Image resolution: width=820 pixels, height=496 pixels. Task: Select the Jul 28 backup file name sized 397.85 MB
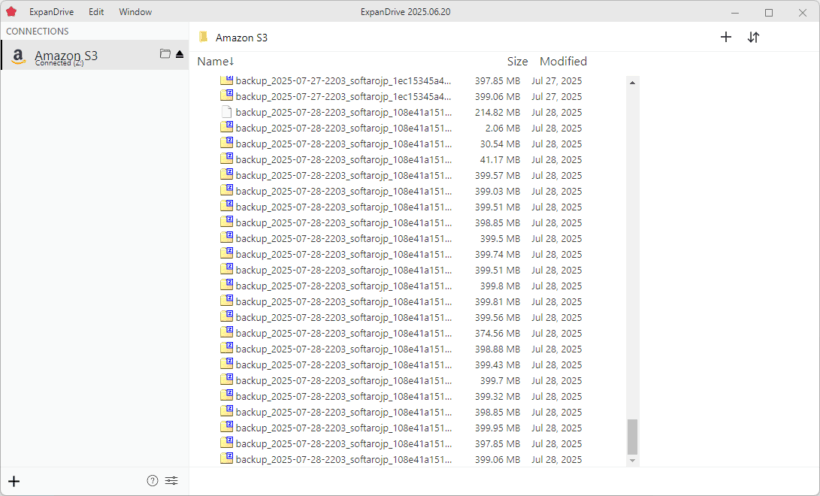344,444
